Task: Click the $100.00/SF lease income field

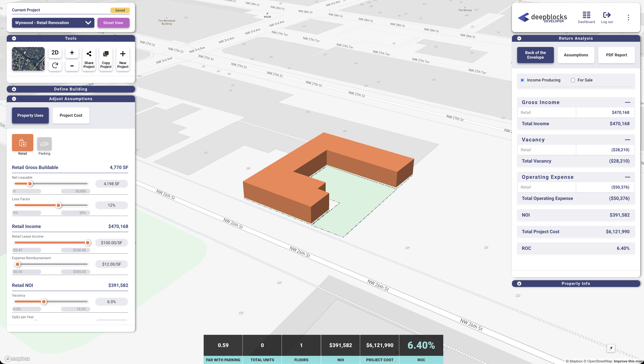Action: tap(112, 243)
